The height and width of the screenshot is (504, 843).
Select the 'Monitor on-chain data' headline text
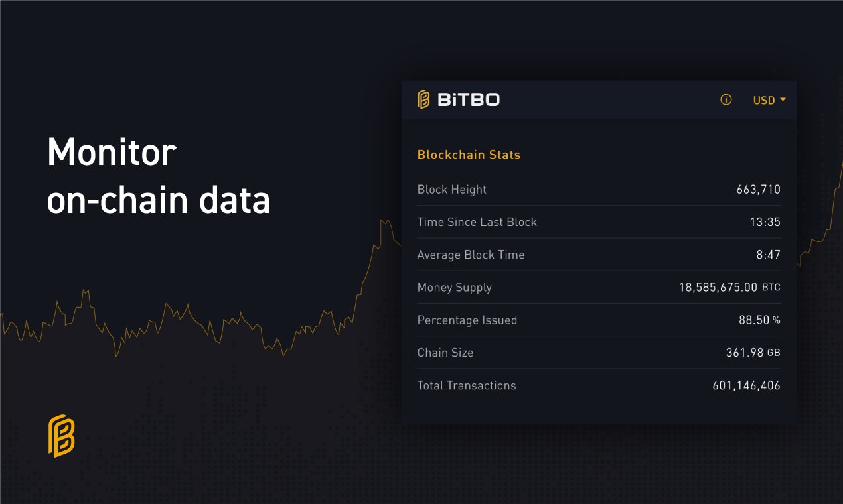(158, 176)
